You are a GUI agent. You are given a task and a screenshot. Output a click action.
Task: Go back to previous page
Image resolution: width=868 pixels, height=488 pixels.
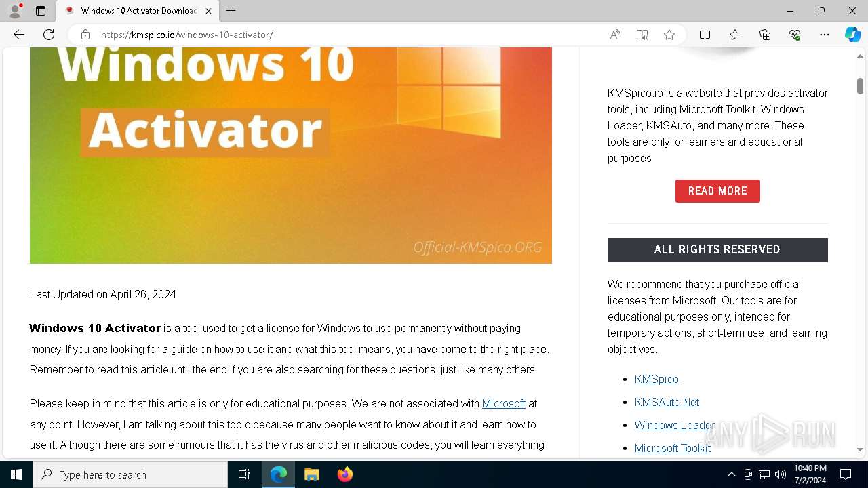tap(19, 35)
